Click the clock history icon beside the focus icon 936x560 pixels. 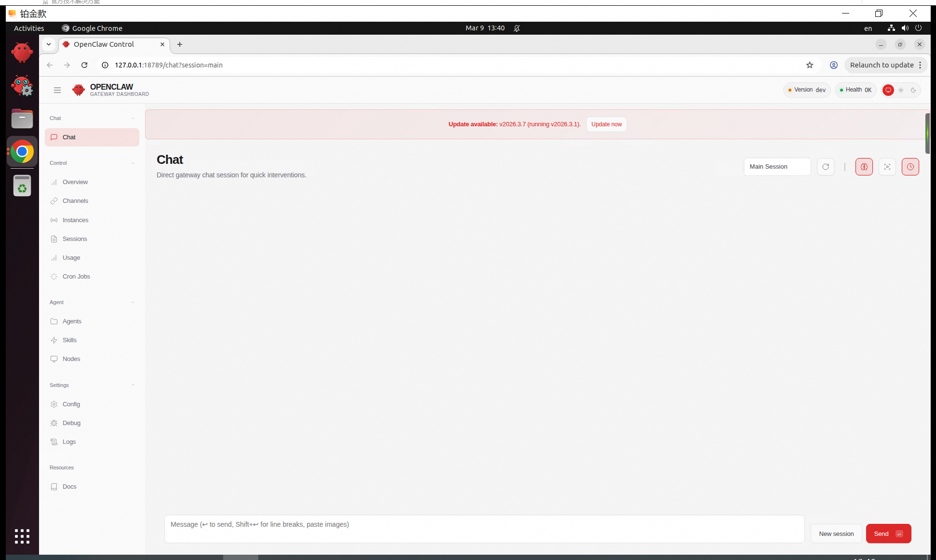910,167
